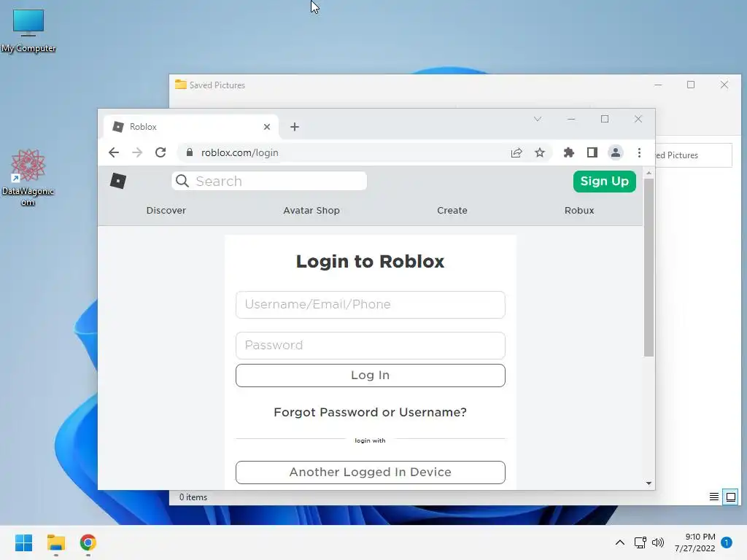Image resolution: width=747 pixels, height=560 pixels.
Task: Open Chrome's three-dot menu
Action: tap(639, 152)
